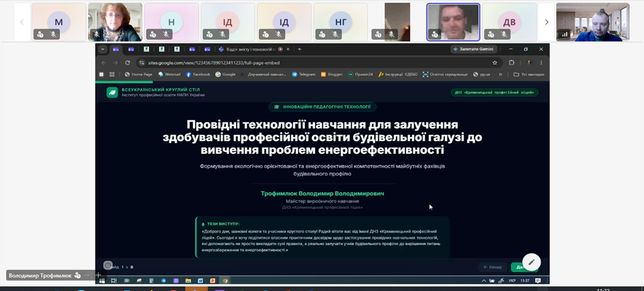The height and width of the screenshot is (291, 644).
Task: Click 'Майстер виробничого навчання' text
Action: point(323,201)
